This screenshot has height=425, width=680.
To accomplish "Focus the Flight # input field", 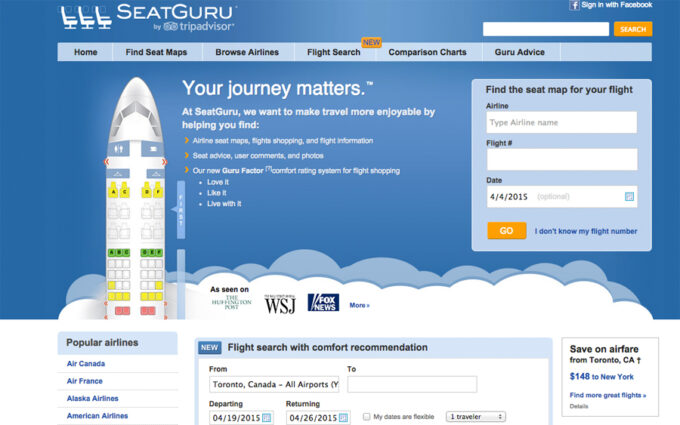I will [x=562, y=159].
